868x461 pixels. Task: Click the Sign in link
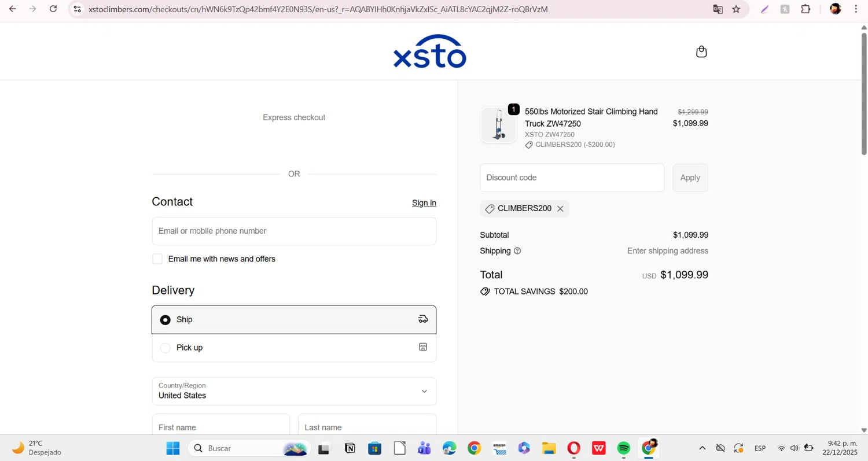[x=424, y=203]
